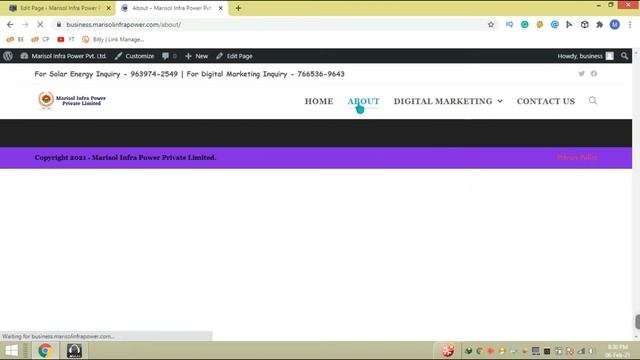Click the address bar URL field
This screenshot has width=640, height=360.
269,24
